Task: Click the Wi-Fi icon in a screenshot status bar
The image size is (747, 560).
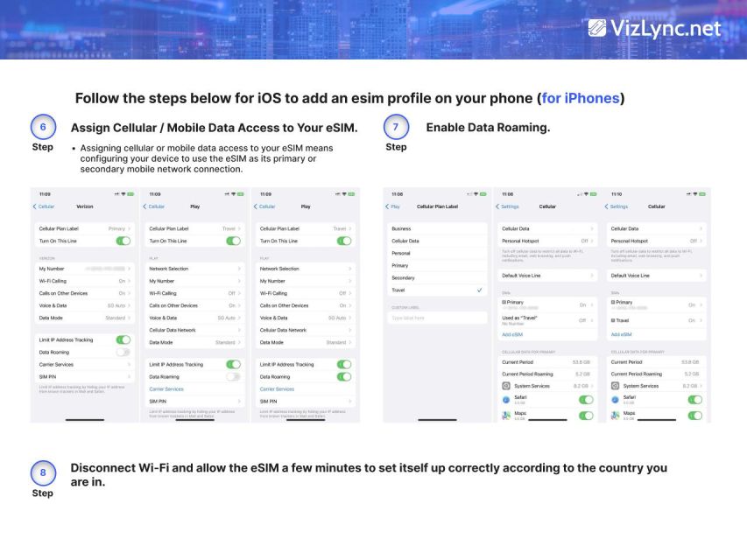Action: (x=125, y=192)
